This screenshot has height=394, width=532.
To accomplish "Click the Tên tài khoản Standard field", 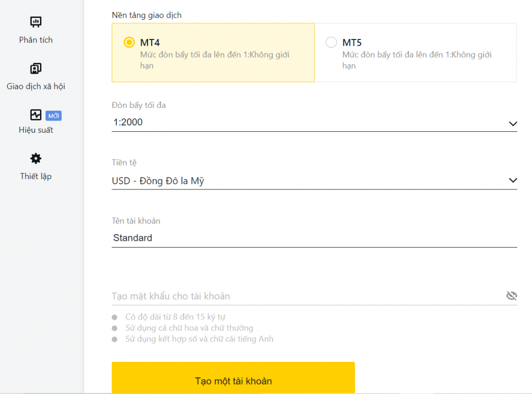I will (x=312, y=238).
